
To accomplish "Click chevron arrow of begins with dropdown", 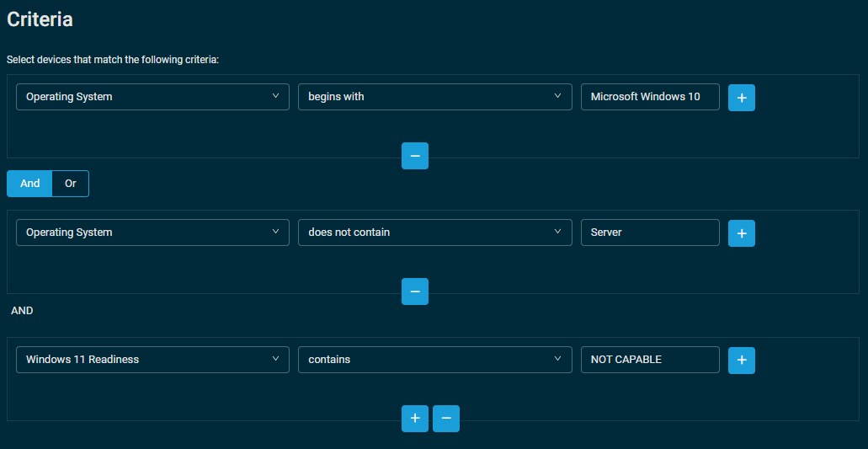I will [x=557, y=96].
